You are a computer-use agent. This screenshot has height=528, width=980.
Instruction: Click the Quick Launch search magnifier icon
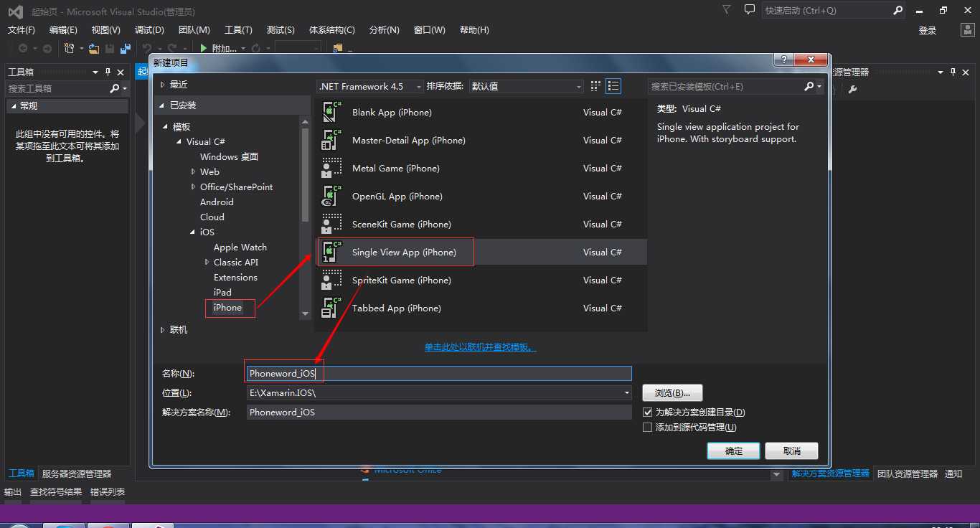point(897,11)
